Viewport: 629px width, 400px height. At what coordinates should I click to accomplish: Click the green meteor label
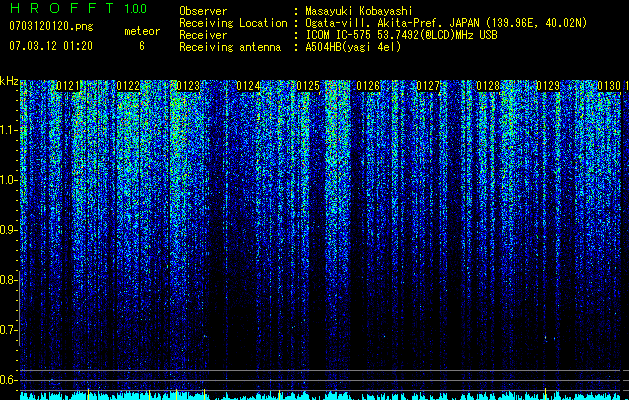142,31
